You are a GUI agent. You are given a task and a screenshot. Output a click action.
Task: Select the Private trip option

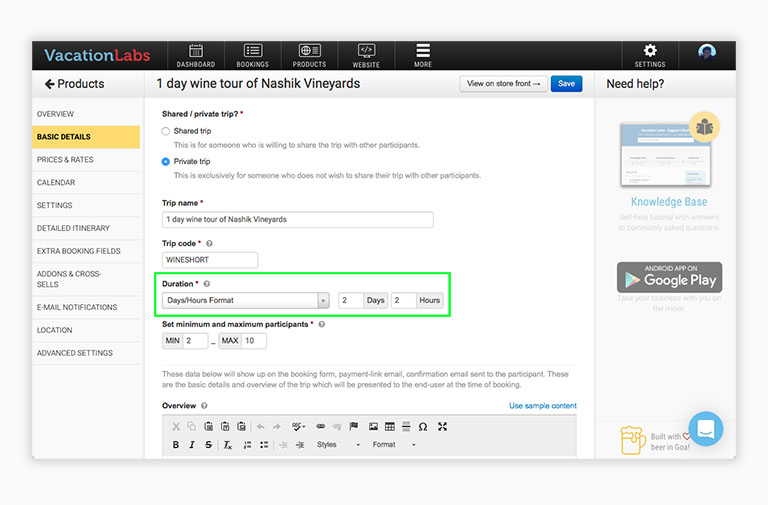pos(166,161)
